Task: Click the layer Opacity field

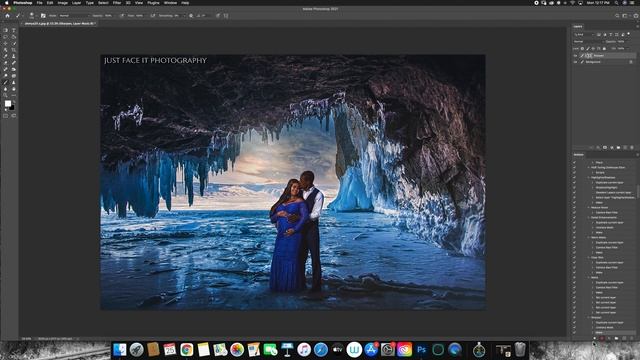Action: (x=621, y=42)
